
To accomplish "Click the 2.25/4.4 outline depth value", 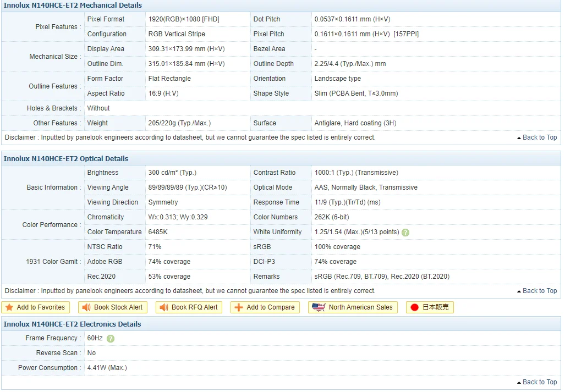I will [x=350, y=64].
